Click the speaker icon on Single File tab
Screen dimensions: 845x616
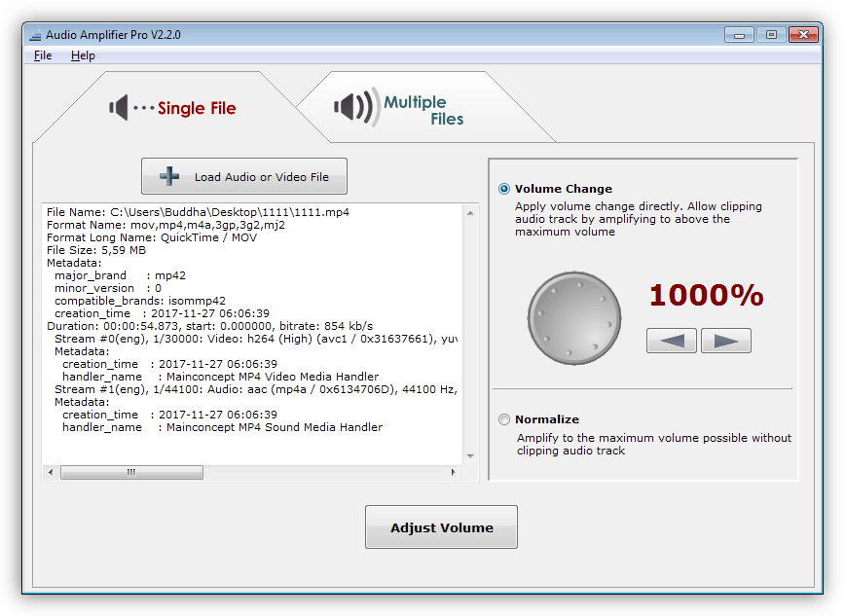click(x=119, y=108)
